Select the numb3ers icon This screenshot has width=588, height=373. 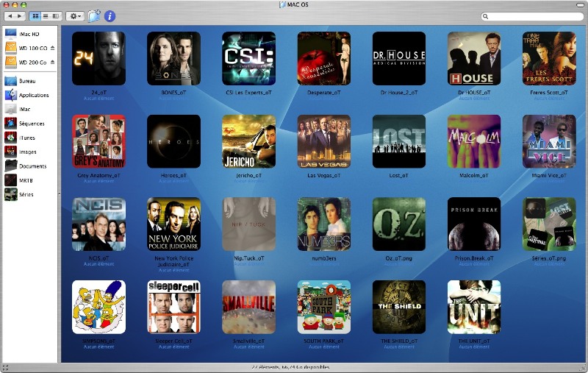pos(324,224)
